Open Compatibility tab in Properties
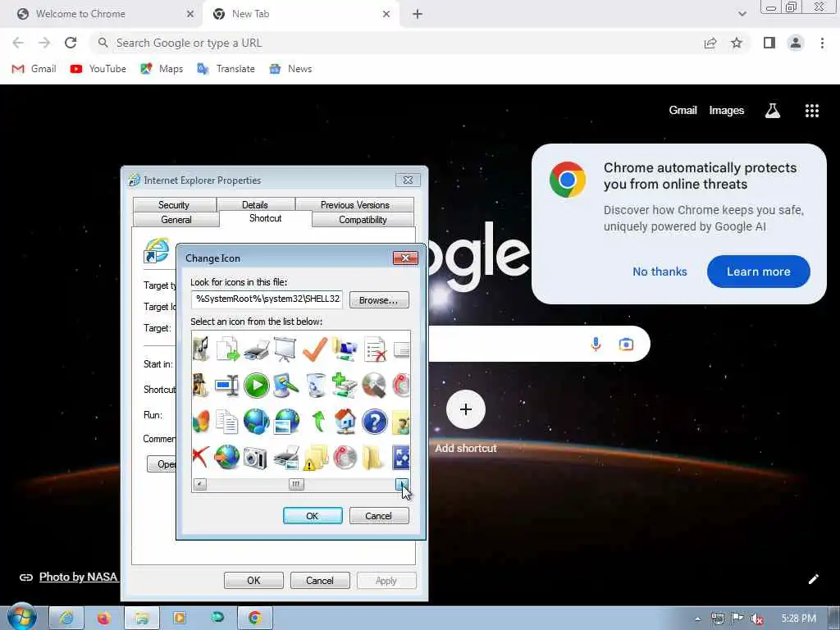The width and height of the screenshot is (840, 630). (x=363, y=220)
